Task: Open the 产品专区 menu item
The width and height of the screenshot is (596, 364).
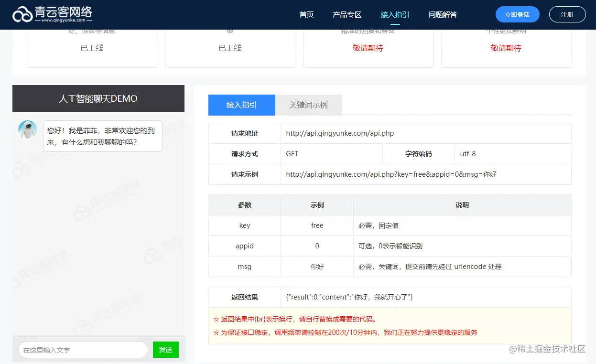Action: coord(347,14)
